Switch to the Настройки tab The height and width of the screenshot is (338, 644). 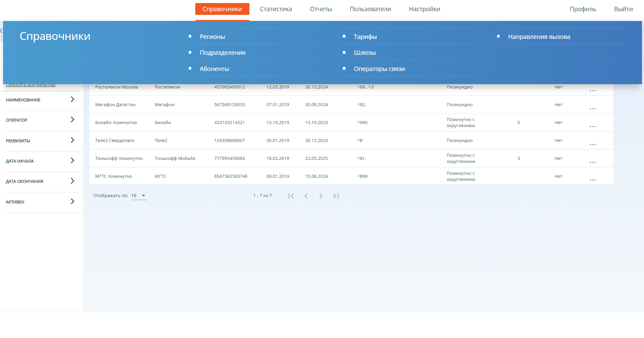tap(424, 9)
